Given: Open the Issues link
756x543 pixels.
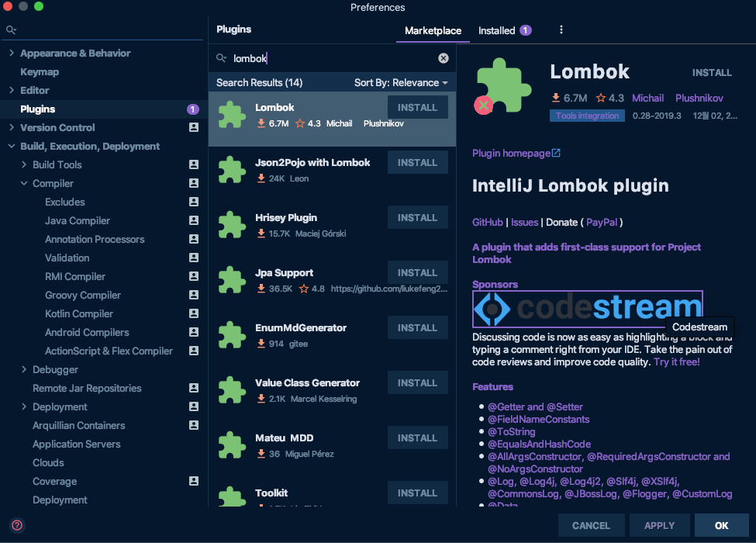Looking at the screenshot, I should [x=525, y=223].
